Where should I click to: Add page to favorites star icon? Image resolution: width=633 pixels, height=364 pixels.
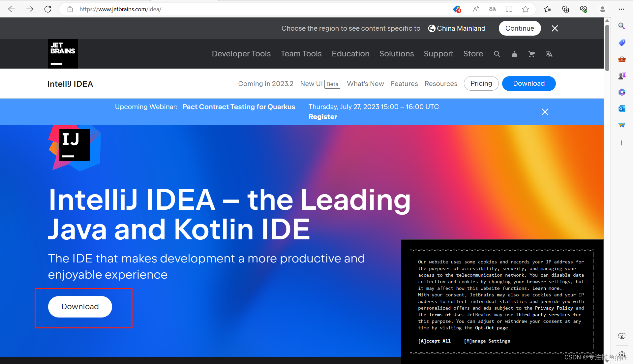[526, 9]
